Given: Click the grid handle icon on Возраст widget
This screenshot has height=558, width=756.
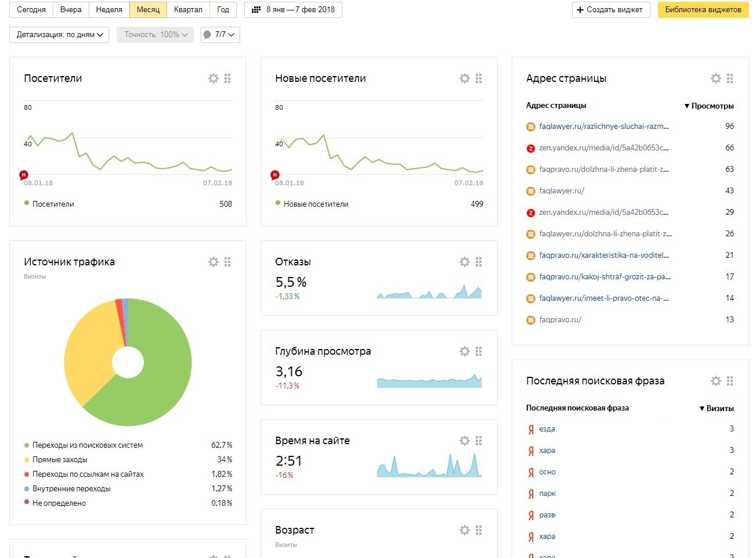Looking at the screenshot, I should click(479, 530).
